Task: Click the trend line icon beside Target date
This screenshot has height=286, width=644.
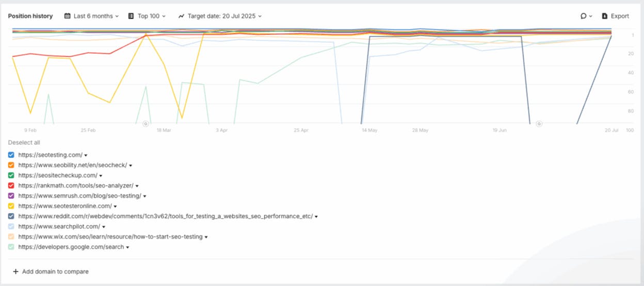Action: point(181,16)
